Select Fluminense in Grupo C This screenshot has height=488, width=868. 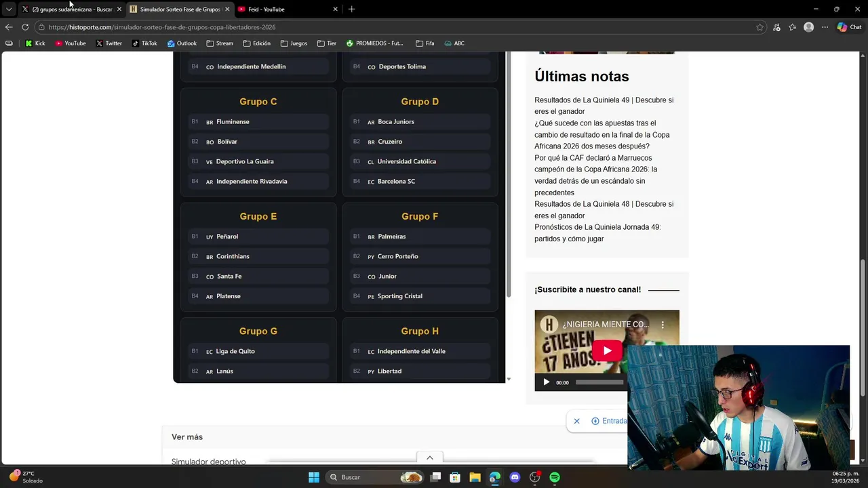pyautogui.click(x=258, y=122)
